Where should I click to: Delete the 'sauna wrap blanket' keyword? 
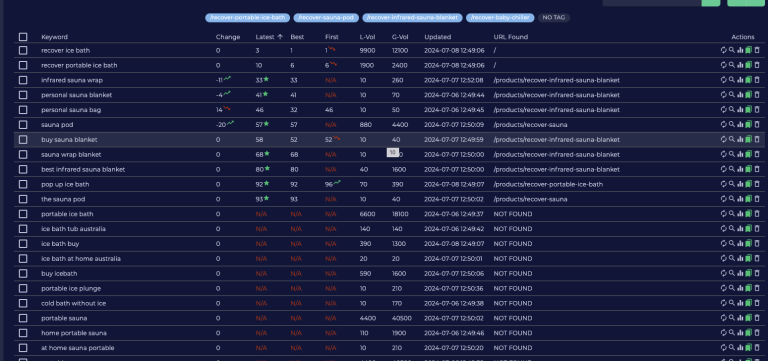[757, 154]
